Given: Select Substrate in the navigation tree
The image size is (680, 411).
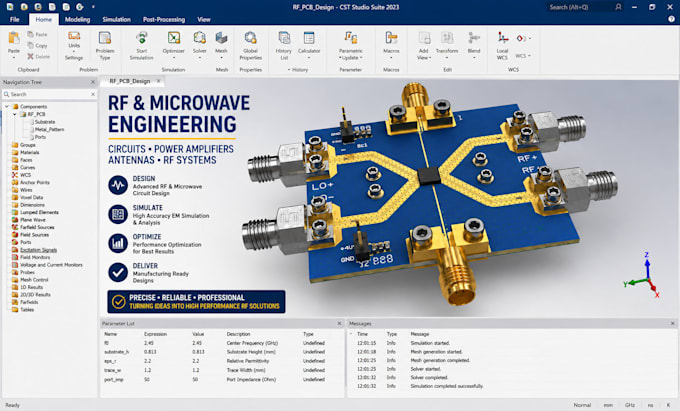Looking at the screenshot, I should (x=45, y=122).
